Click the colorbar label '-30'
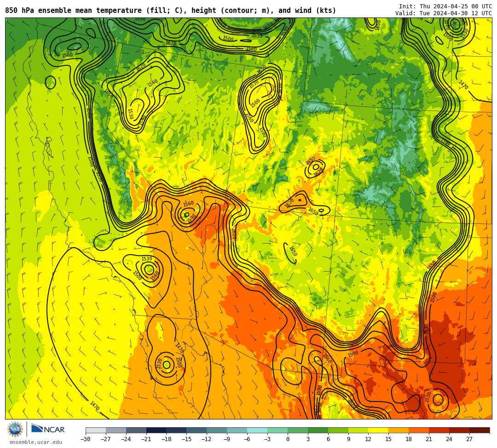Image resolution: width=497 pixels, height=448 pixels. pos(86,439)
